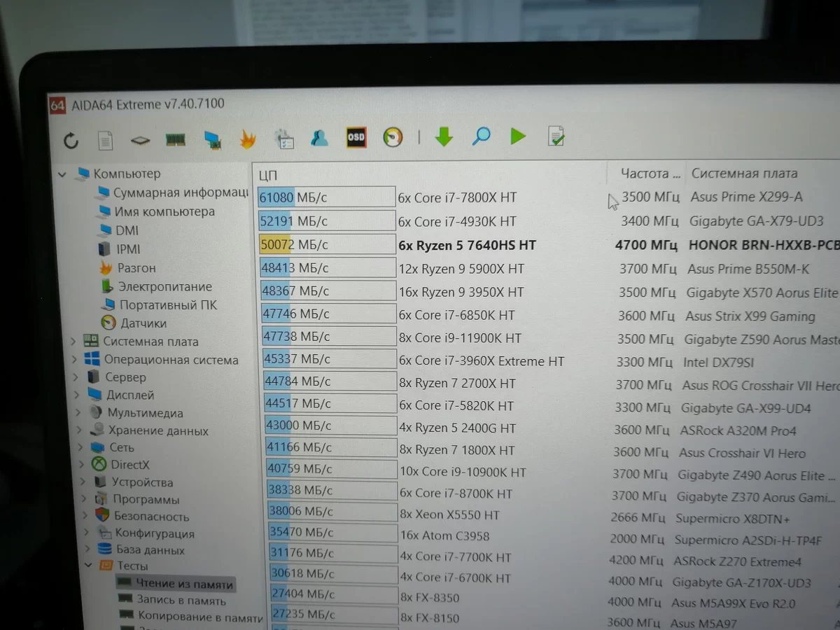Click the network computers toolbar icon
This screenshot has height=630, width=840.
(x=212, y=139)
